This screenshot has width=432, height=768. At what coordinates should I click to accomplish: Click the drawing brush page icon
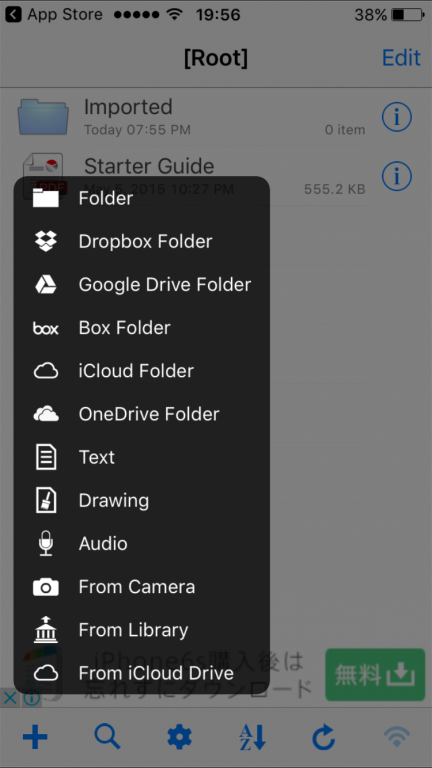click(46, 501)
